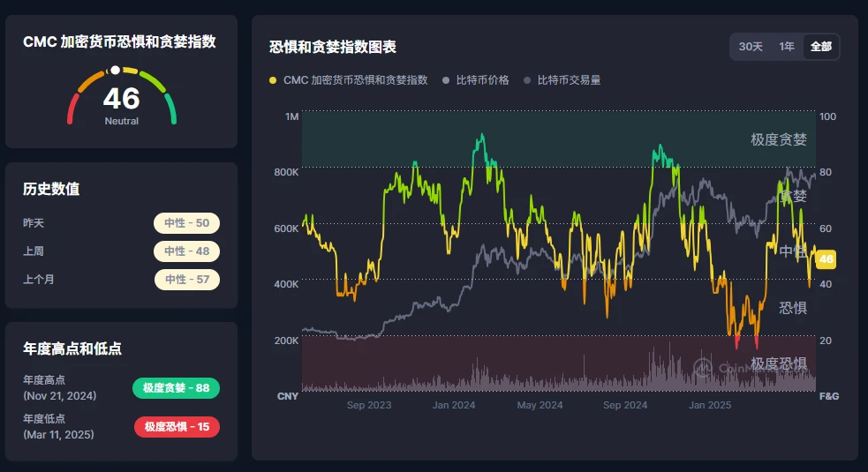Screen dimensions: 868x472
Task: Click the Jan 2024 axis label
Action: pyautogui.click(x=454, y=405)
